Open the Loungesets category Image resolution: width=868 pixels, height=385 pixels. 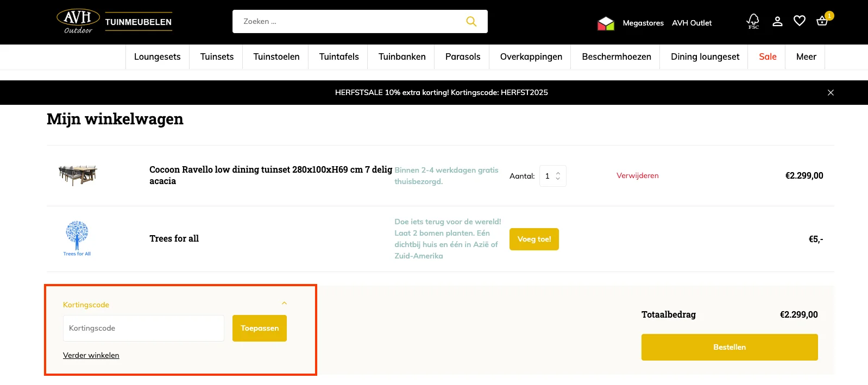click(157, 57)
